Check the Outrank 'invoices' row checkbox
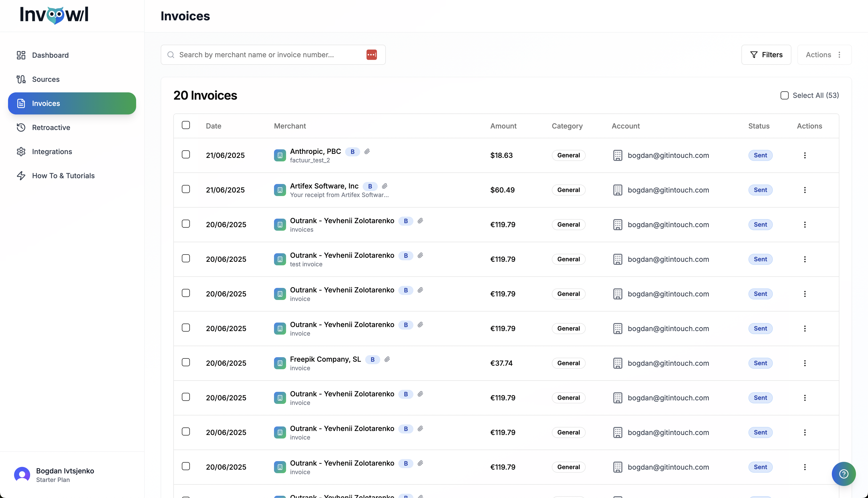This screenshot has height=498, width=868. (x=186, y=224)
